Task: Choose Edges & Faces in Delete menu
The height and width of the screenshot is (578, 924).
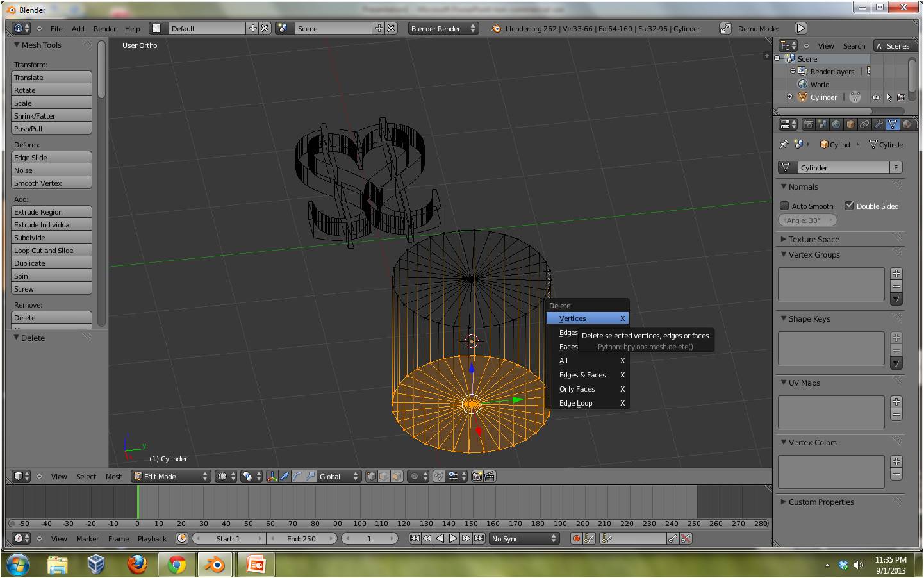Action: coord(587,375)
